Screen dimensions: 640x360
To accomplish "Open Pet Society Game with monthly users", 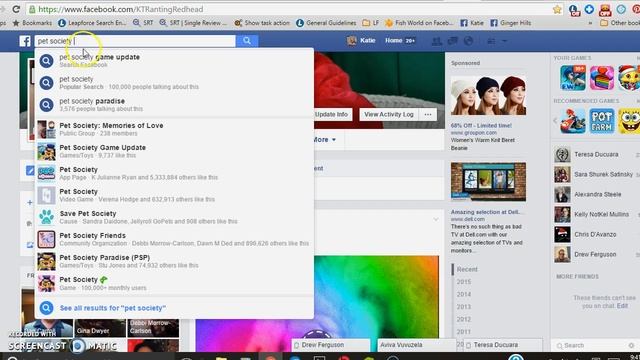I will click(174, 283).
